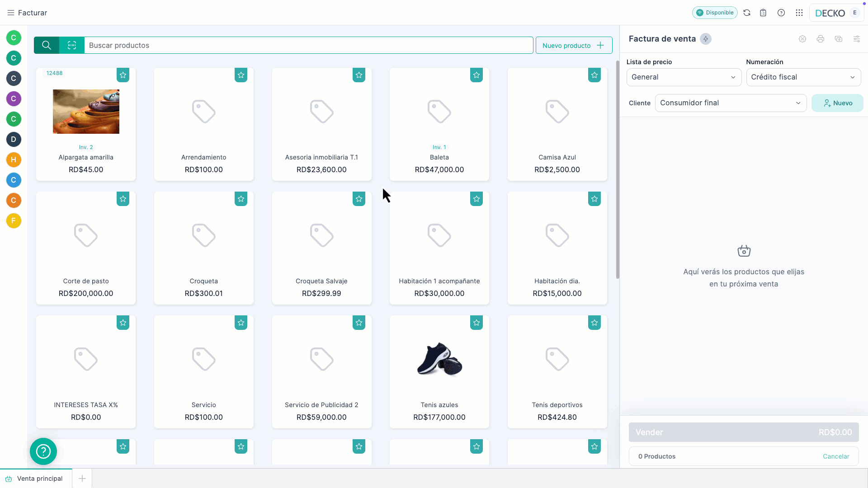Click the Buscar productos search field
Screen dimensions: 868x488
(309, 45)
